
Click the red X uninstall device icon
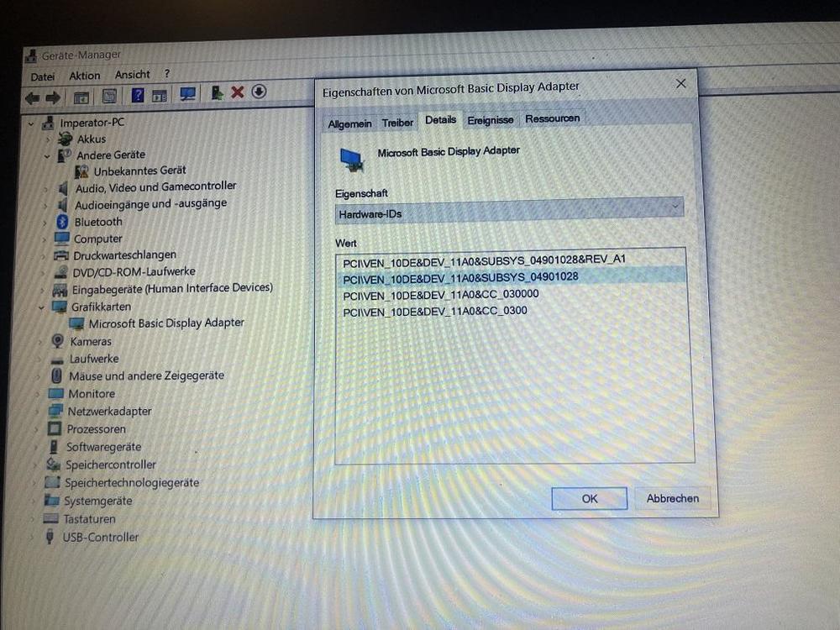point(237,92)
